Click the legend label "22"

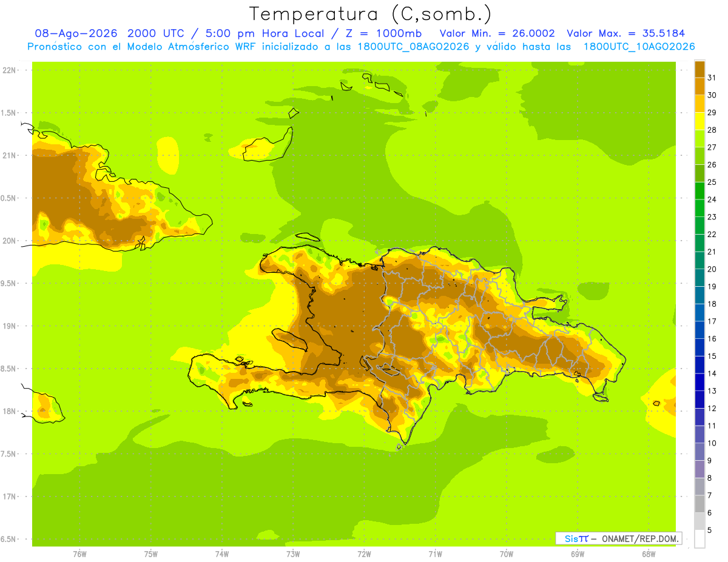712,234
